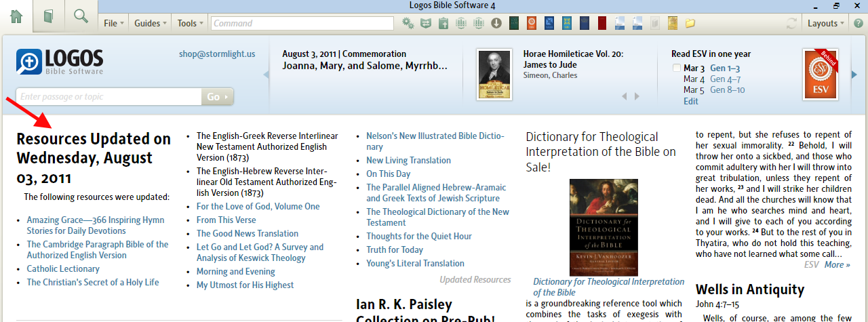Open the Home page tab
The height and width of the screenshot is (322, 868).
(16, 17)
